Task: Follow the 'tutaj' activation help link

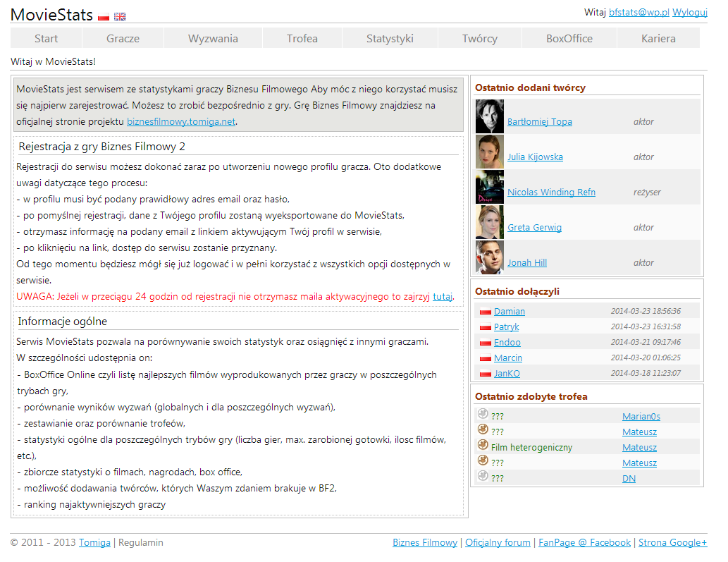Action: (x=443, y=296)
